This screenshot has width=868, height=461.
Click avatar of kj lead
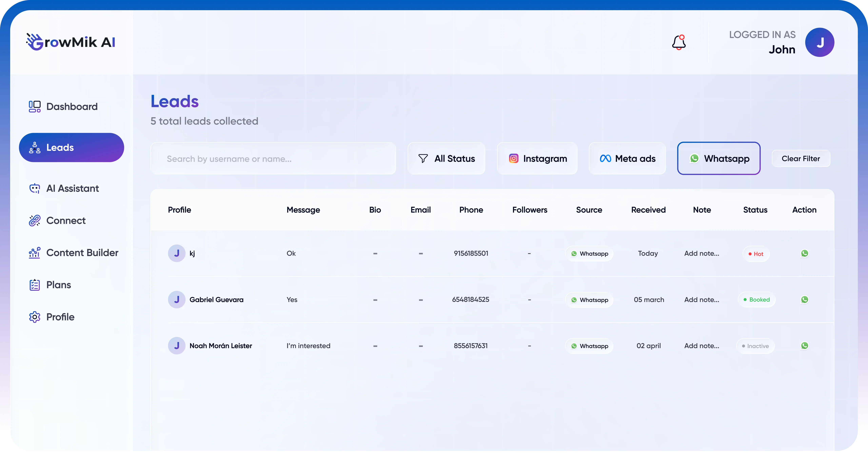tap(176, 253)
